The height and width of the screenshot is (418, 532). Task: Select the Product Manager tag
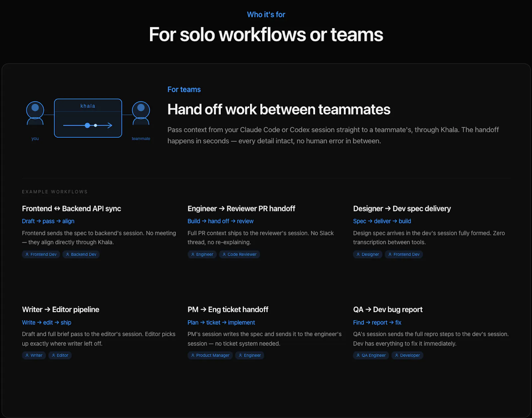tap(210, 355)
